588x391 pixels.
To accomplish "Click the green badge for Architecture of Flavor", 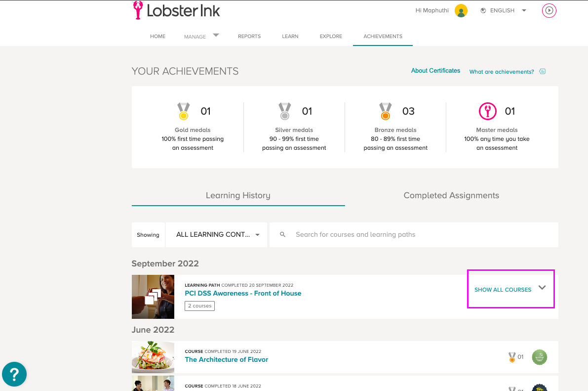I will point(539,357).
